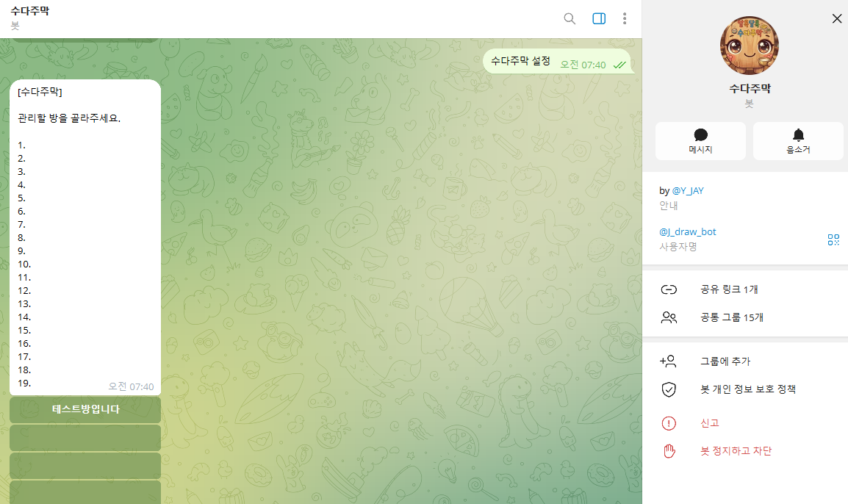Toggle the right sidebar panel icon

click(x=599, y=18)
